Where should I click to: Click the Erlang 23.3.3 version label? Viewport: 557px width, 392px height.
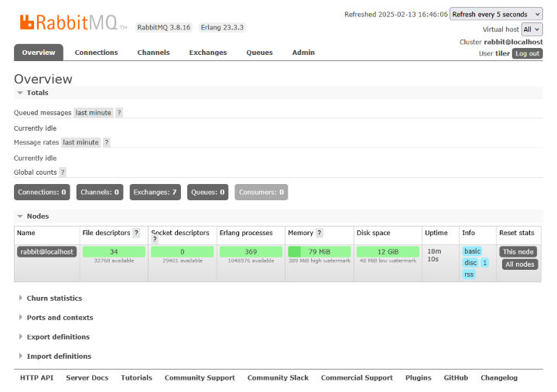[222, 27]
